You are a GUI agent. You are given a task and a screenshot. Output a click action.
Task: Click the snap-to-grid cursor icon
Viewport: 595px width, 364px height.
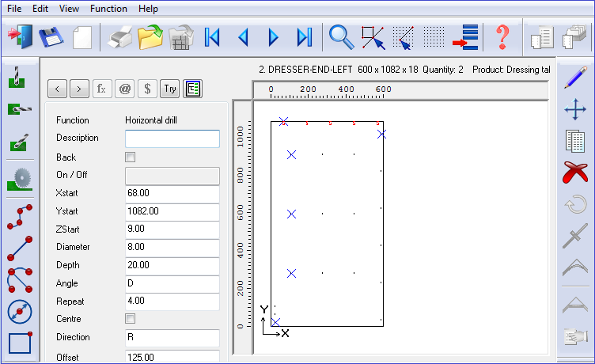pos(403,37)
